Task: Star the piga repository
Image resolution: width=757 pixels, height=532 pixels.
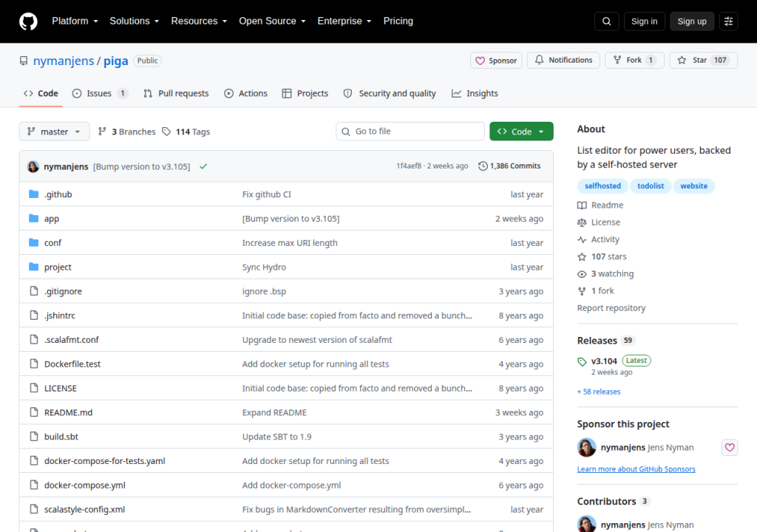Action: [x=704, y=61]
